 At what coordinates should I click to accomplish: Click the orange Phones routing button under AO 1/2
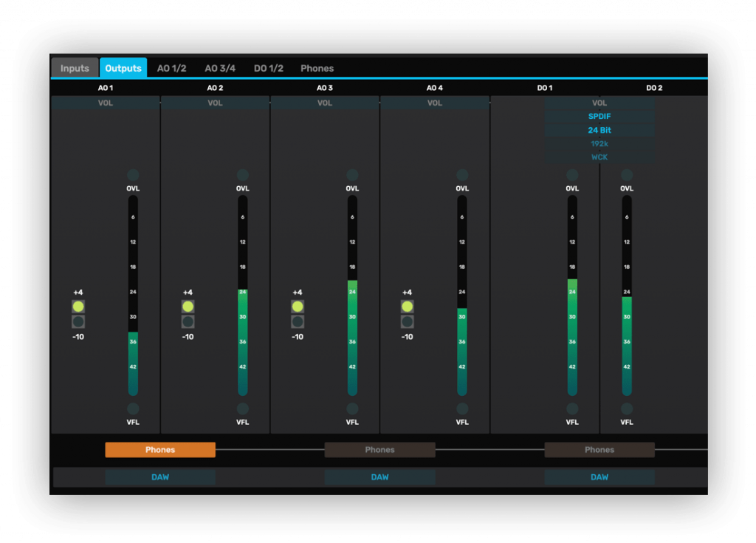159,449
